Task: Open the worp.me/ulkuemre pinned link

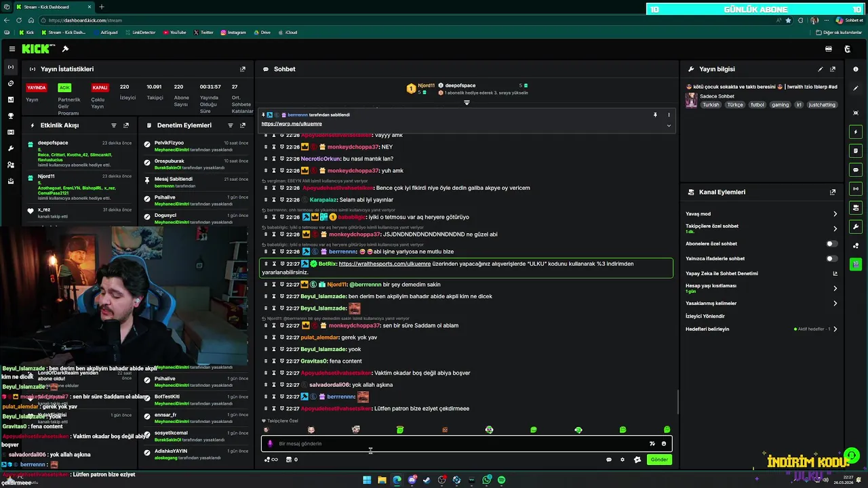Action: (x=292, y=124)
